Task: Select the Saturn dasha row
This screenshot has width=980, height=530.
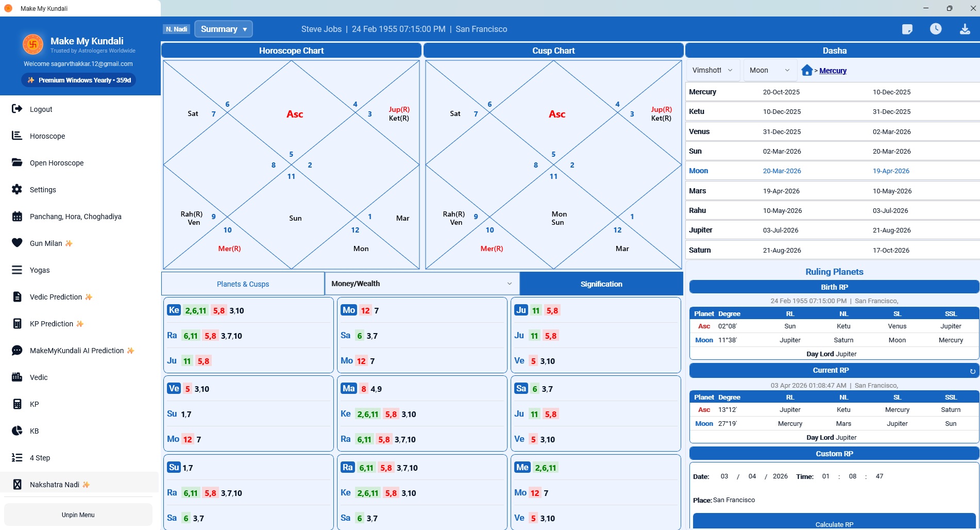Action: 833,250
